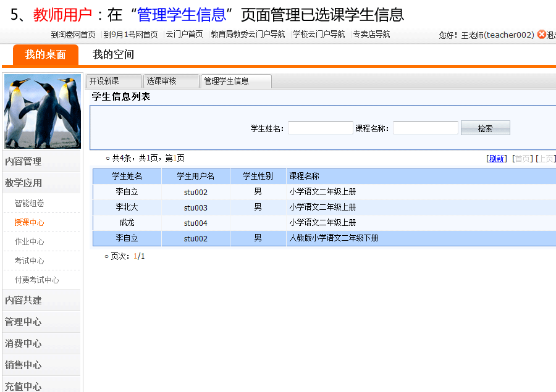The height and width of the screenshot is (392, 556).
Task: Click the 学生姓名 search input field
Action: tap(320, 128)
